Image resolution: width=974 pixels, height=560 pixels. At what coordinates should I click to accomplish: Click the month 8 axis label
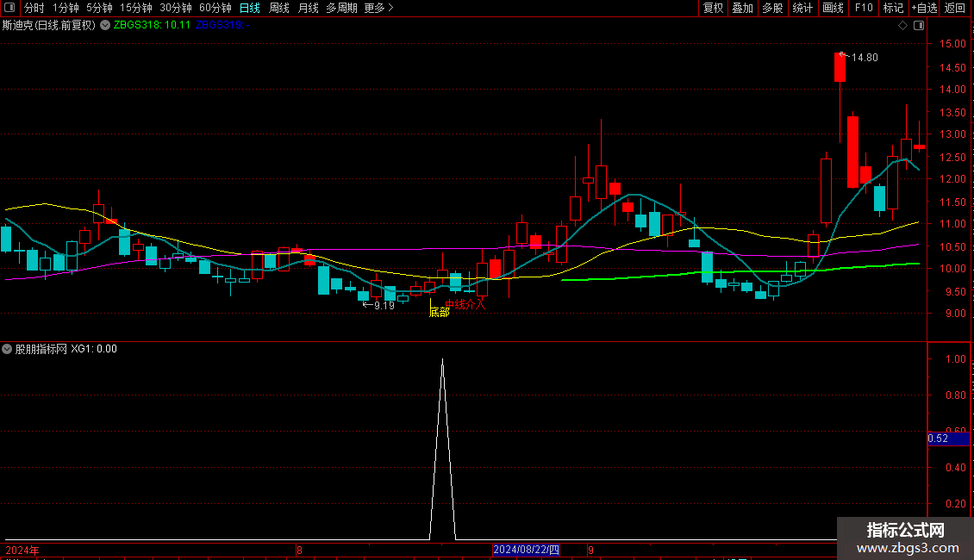[299, 550]
